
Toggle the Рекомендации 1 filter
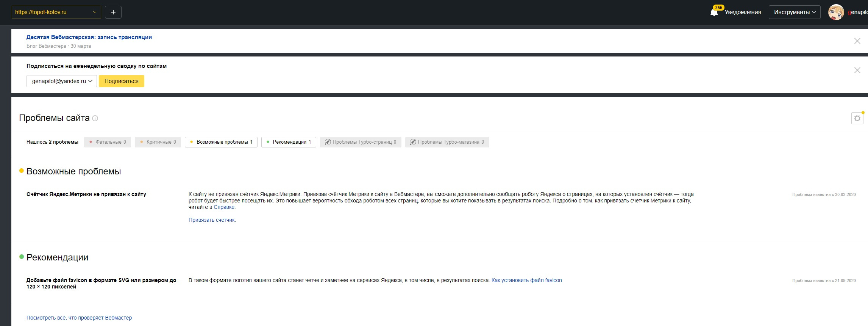click(x=289, y=142)
